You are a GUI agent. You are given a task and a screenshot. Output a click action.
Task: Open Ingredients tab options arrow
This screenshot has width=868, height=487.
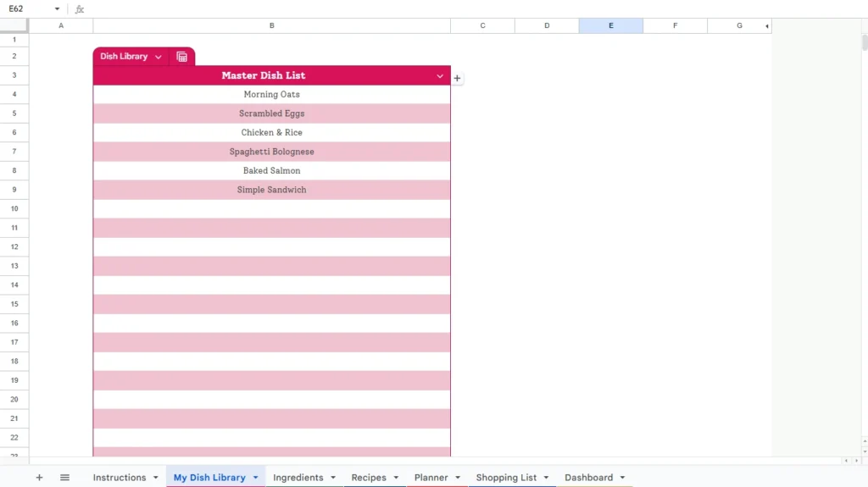(333, 478)
